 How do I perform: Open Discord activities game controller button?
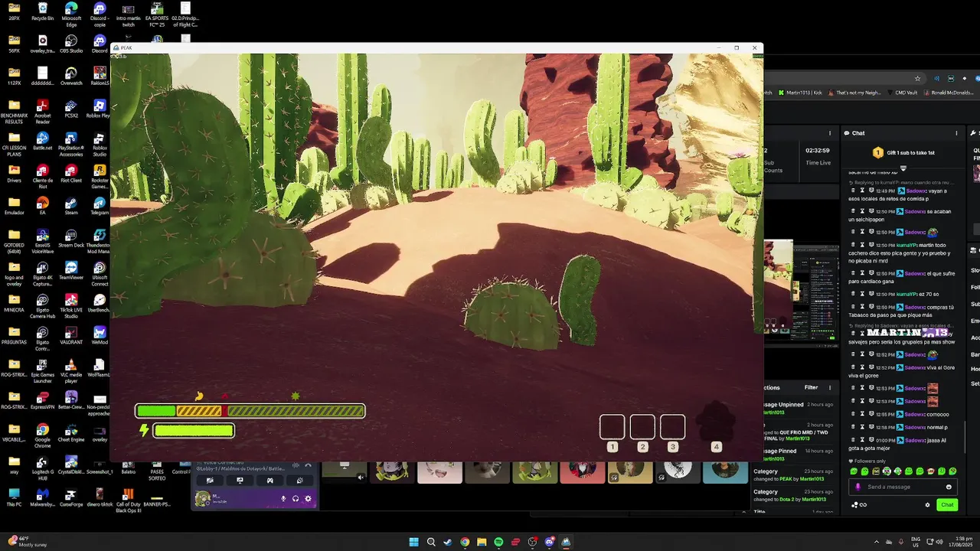269,481
